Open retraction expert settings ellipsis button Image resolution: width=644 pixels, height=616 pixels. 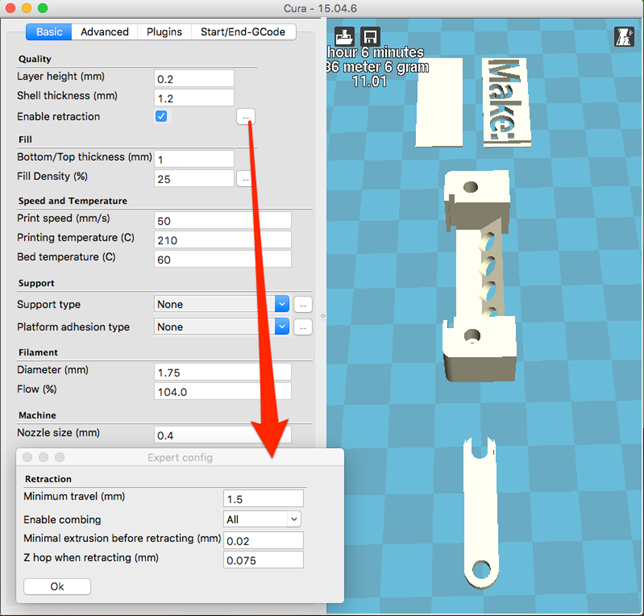click(x=246, y=117)
